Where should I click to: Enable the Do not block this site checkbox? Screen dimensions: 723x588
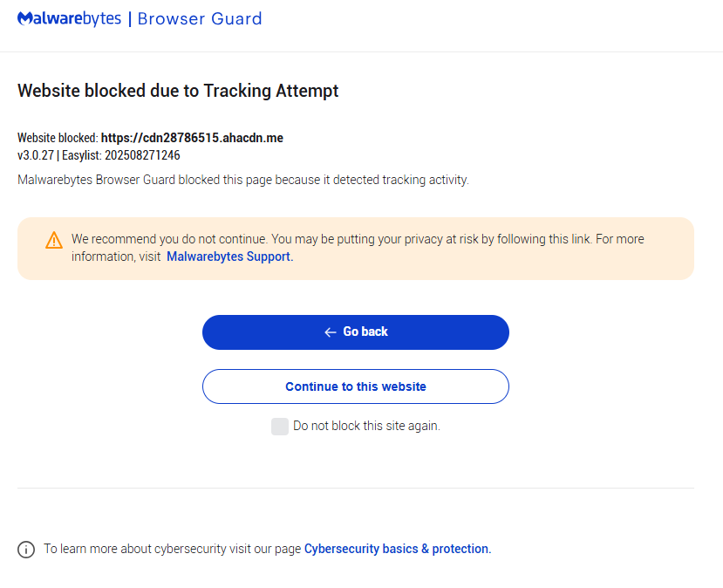tap(280, 427)
